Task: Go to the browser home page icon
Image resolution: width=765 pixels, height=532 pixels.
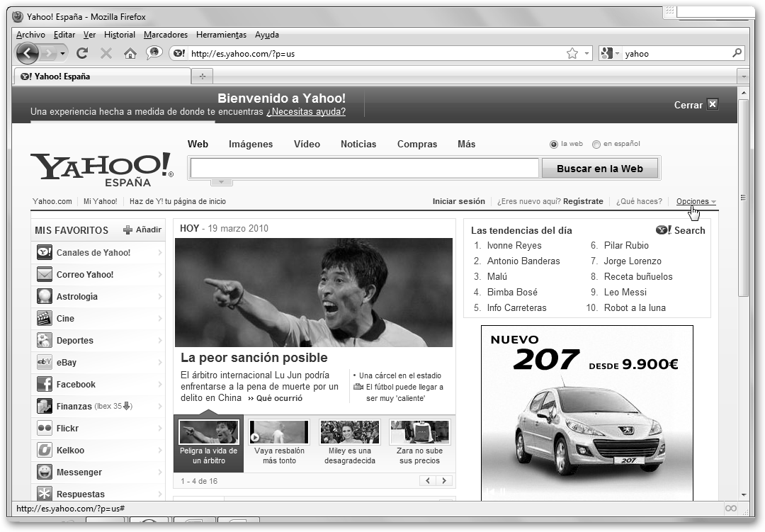Action: tap(130, 53)
